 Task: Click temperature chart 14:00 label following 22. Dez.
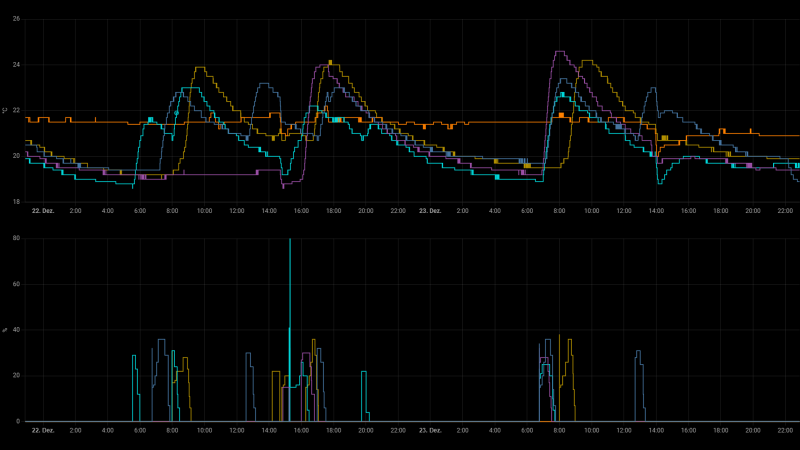click(269, 211)
